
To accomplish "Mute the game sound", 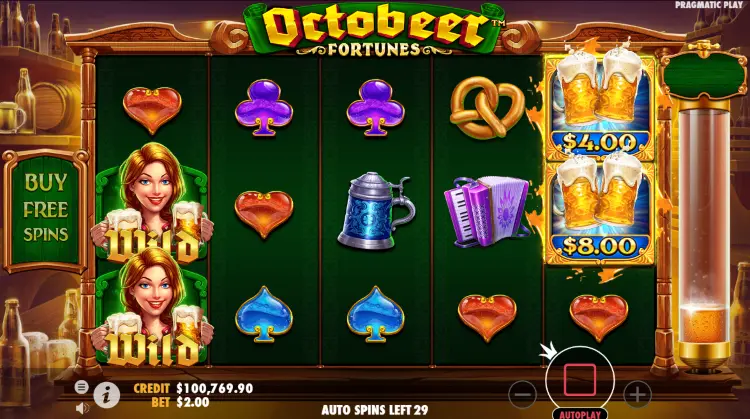I will pyautogui.click(x=82, y=408).
